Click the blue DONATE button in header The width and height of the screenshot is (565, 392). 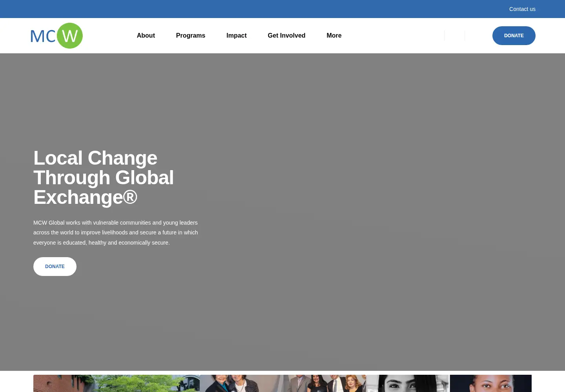tap(514, 36)
